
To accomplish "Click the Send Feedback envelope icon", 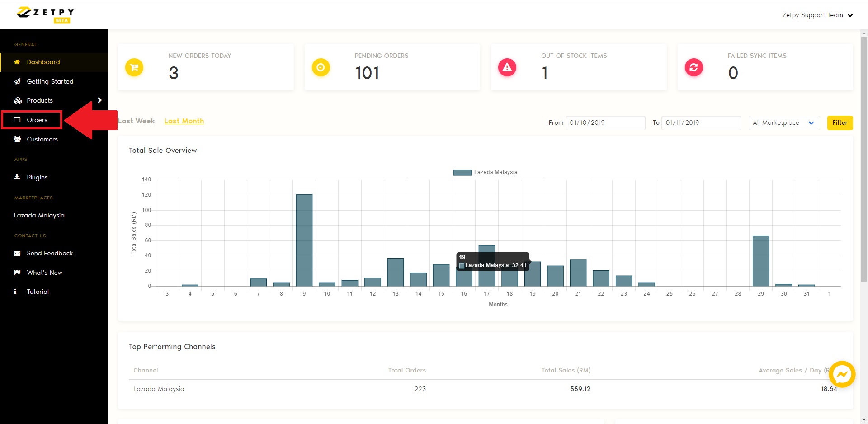I will pyautogui.click(x=17, y=253).
